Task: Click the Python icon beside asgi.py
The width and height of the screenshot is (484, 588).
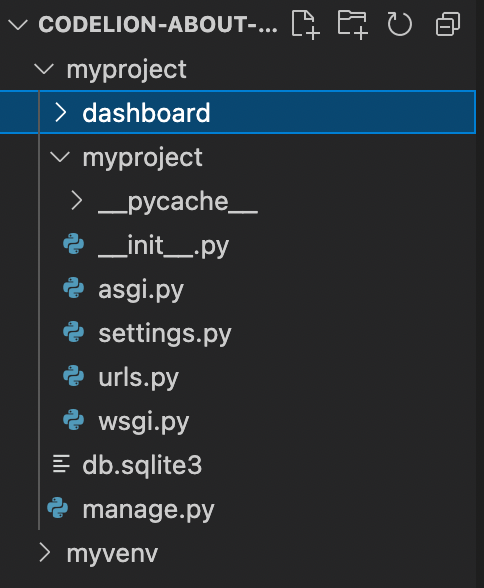Action: point(74,288)
